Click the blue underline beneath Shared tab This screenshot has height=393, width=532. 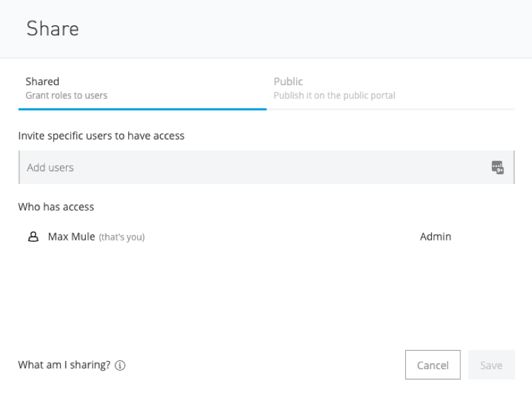[x=142, y=109]
